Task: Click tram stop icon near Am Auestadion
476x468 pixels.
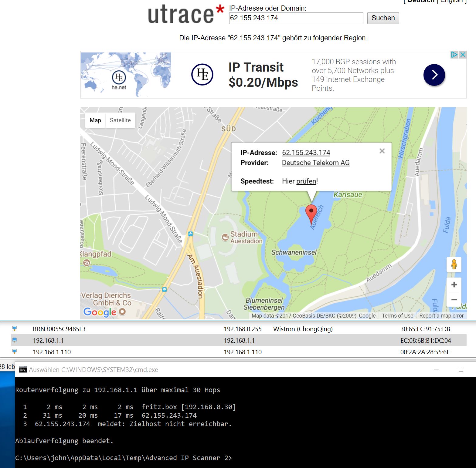Action: click(x=190, y=234)
